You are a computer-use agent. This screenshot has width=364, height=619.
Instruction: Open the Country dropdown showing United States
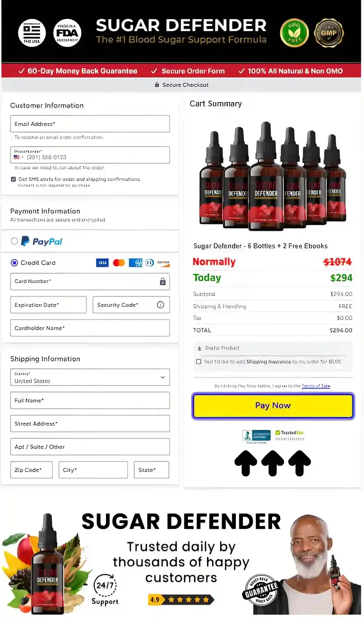(90, 377)
